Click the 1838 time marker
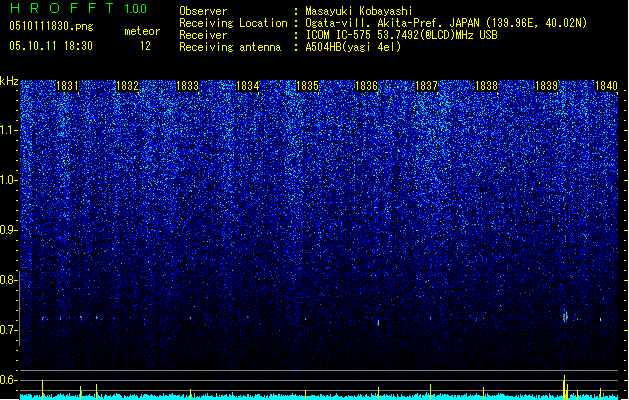The image size is (629, 400). pos(486,86)
